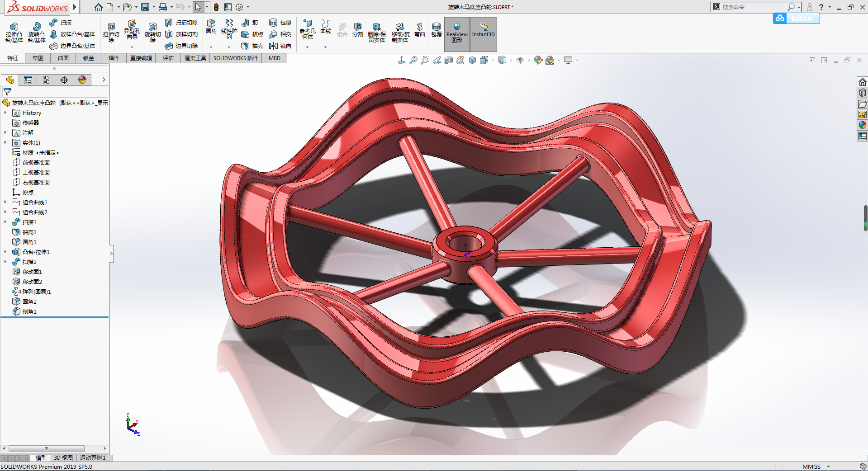Screen dimensions: 868x471
Task: Select the 拔模 draft tool
Action: pos(252,34)
